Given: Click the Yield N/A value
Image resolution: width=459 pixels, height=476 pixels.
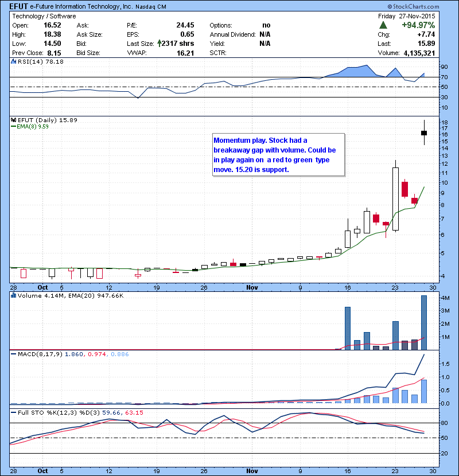Looking at the screenshot, I should (265, 44).
